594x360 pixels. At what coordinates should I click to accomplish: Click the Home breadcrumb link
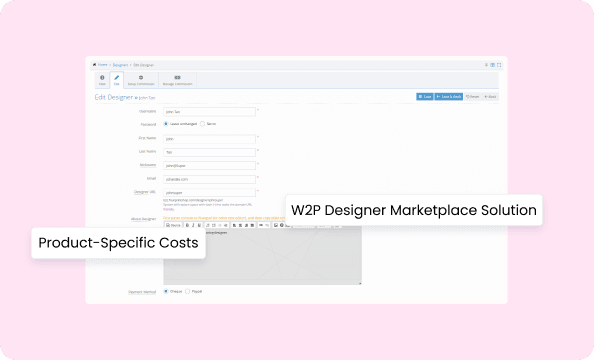[102, 65]
